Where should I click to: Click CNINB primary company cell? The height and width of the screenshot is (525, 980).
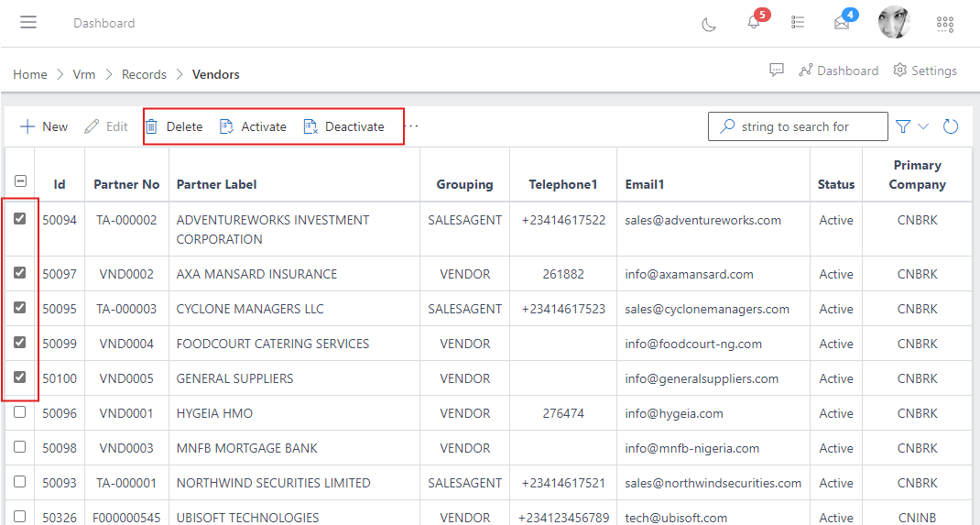coord(917,518)
